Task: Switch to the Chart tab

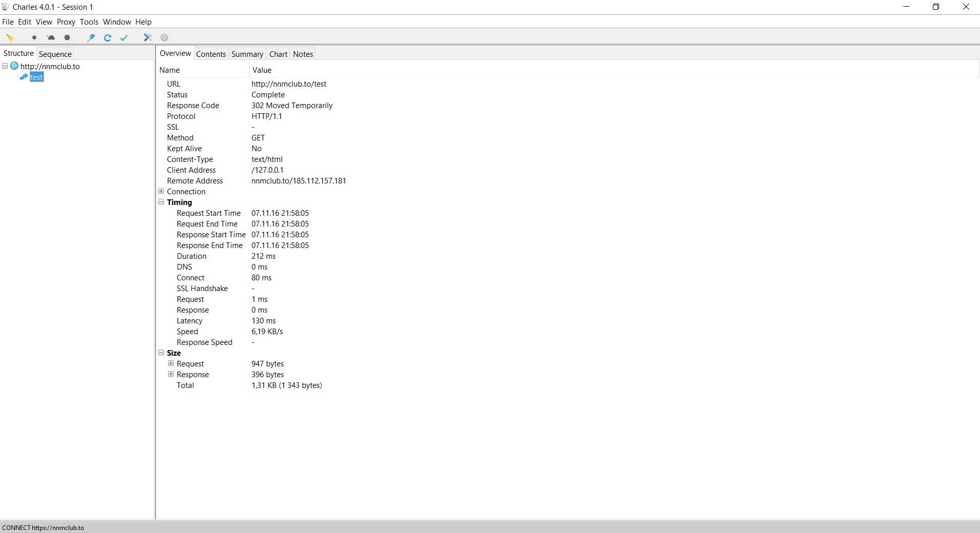Action: coord(278,54)
